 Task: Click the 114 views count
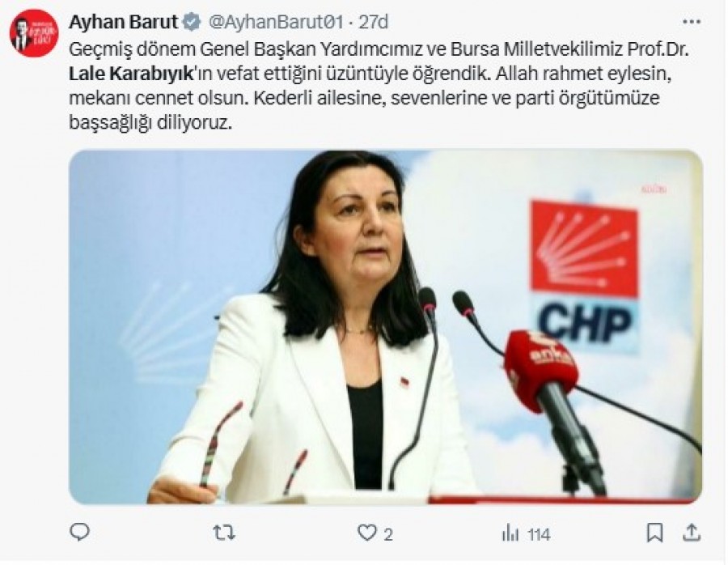tap(539, 534)
